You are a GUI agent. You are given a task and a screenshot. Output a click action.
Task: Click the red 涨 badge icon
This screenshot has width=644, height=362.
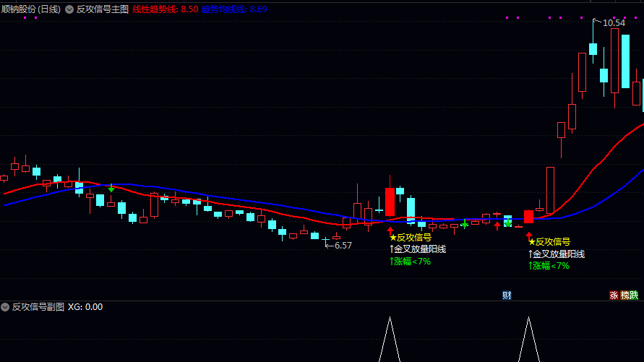[614, 295]
